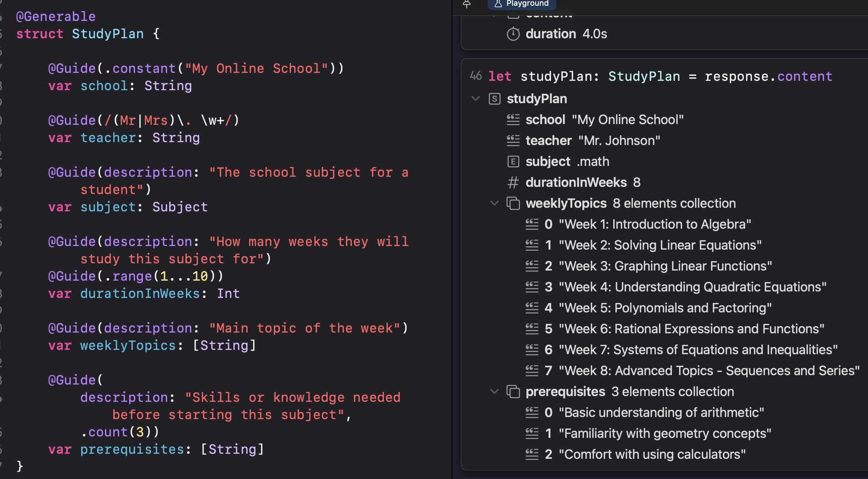Select "Comfort with using calculators" text
Screen dimensions: 868x479
click(x=652, y=454)
